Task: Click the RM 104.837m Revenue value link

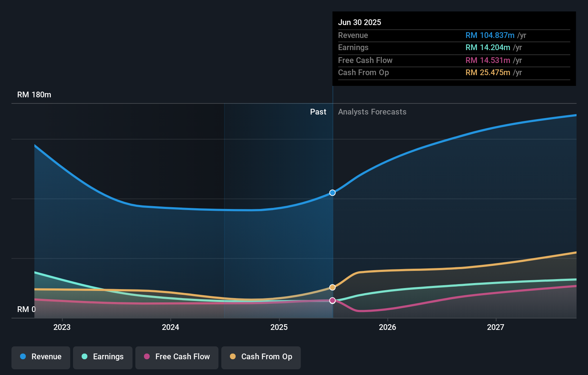Action: [489, 35]
